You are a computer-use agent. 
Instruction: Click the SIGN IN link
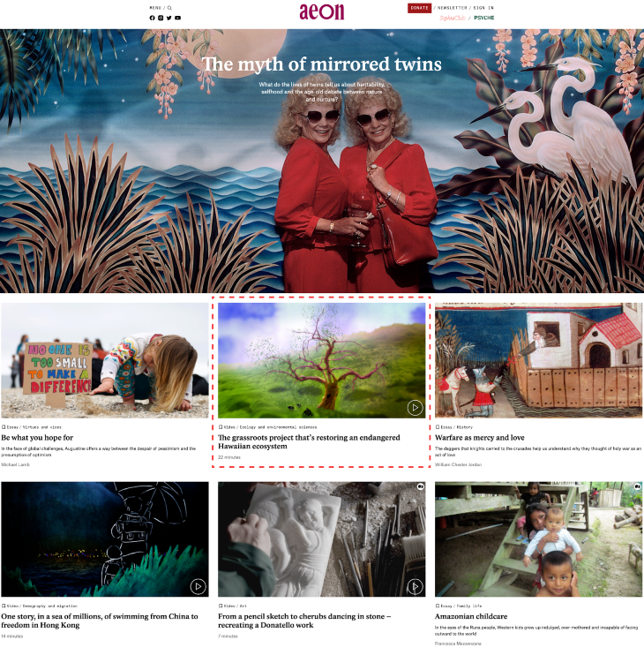(x=483, y=8)
